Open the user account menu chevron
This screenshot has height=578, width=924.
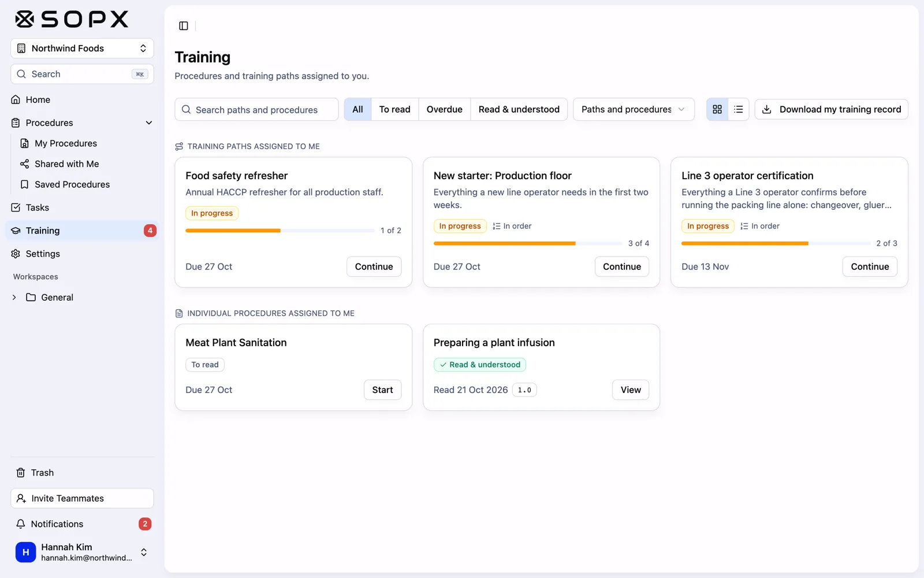click(x=144, y=552)
